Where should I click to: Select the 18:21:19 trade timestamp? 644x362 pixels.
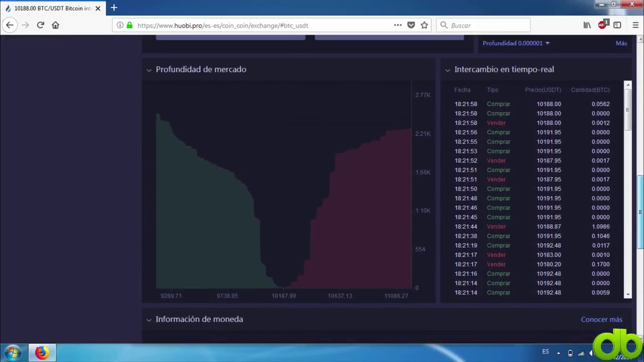click(x=466, y=246)
